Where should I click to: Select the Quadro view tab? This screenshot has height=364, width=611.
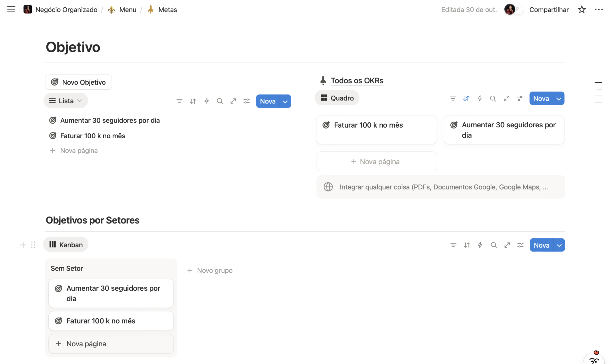[x=337, y=98]
